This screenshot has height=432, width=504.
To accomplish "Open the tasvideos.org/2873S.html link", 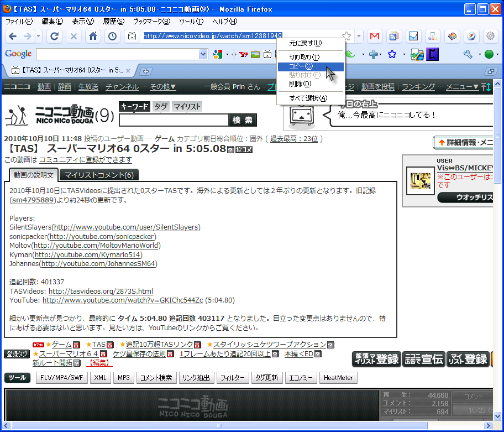I will [101, 292].
